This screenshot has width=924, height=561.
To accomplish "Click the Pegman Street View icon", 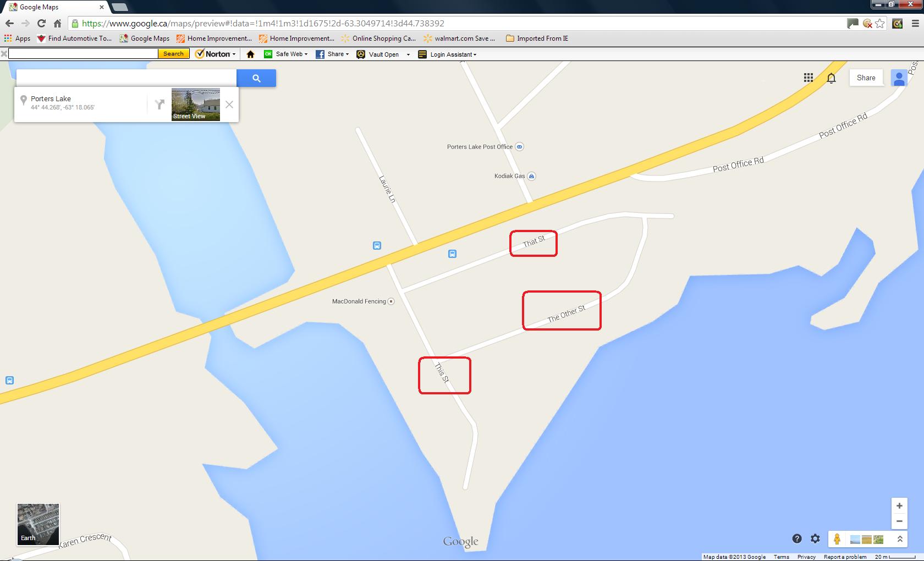I will (x=837, y=539).
